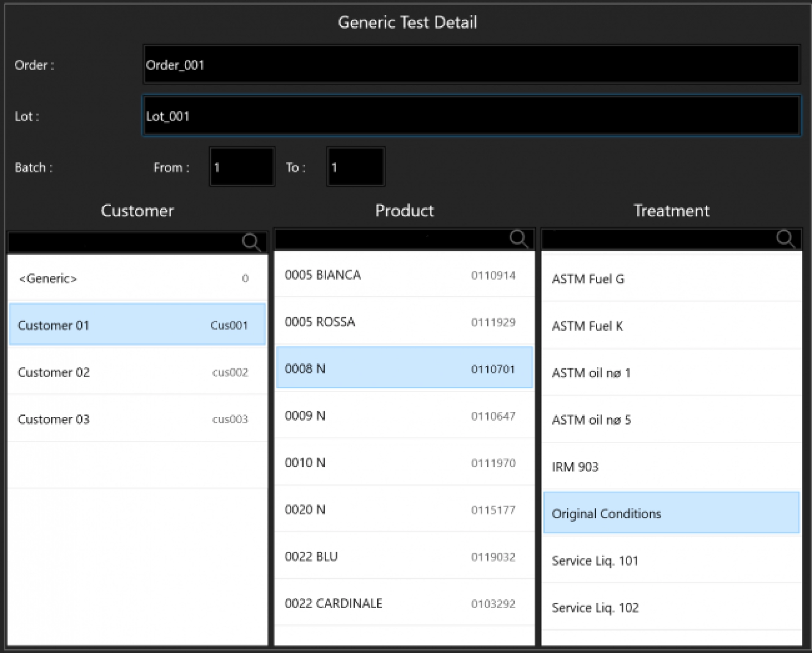Click the Batch From field

[x=241, y=167]
